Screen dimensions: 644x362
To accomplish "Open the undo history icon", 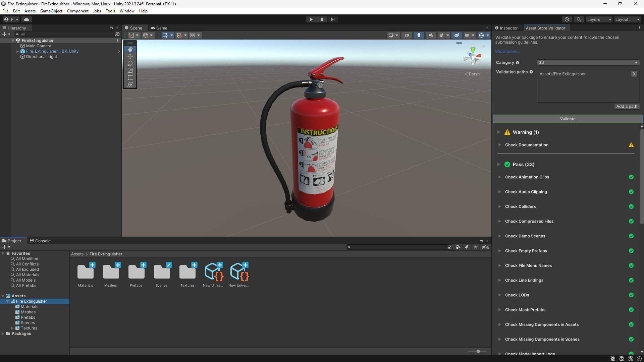I will [567, 19].
